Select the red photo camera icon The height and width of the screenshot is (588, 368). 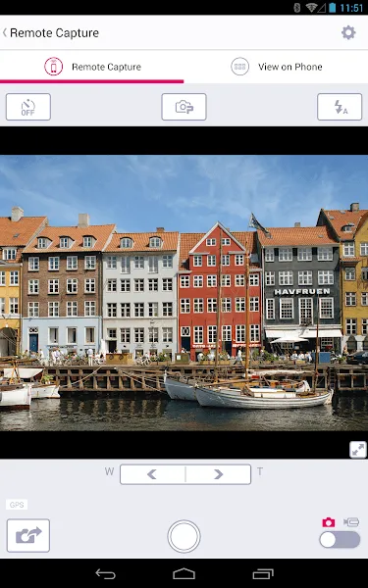click(x=328, y=522)
